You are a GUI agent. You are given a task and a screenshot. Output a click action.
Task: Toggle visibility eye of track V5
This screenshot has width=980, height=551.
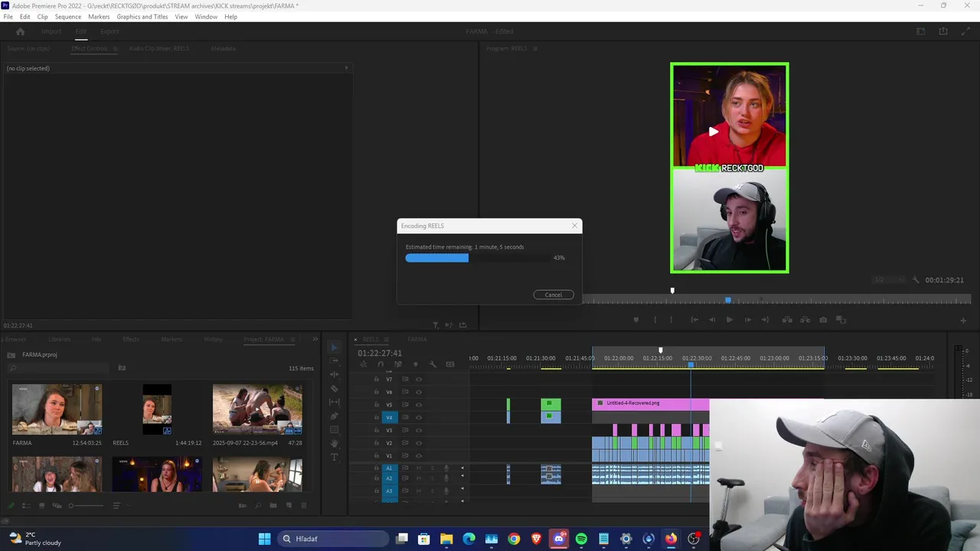[x=419, y=405]
